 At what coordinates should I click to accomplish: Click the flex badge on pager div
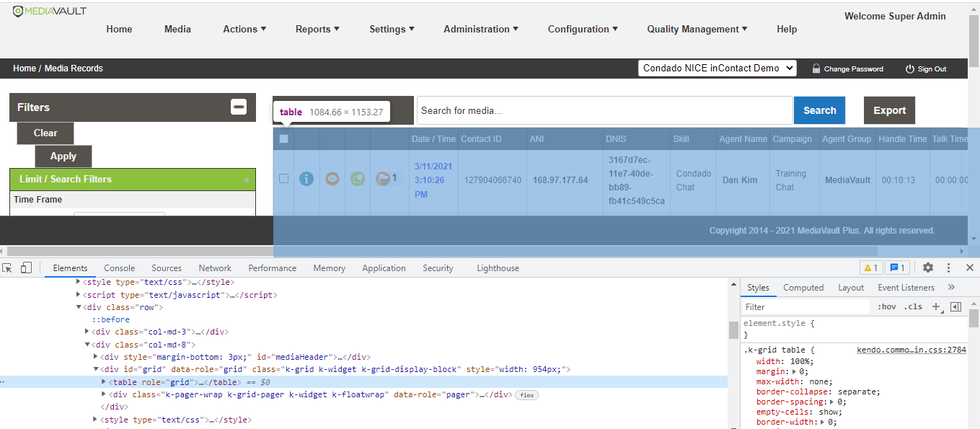pos(526,395)
